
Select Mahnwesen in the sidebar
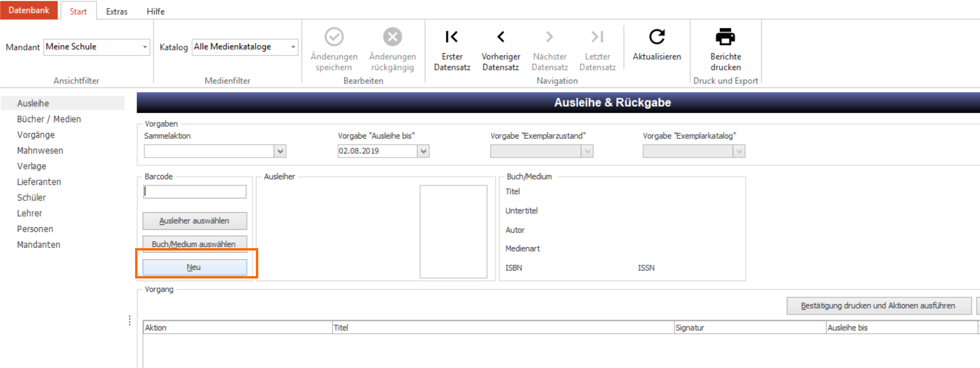[x=40, y=151]
